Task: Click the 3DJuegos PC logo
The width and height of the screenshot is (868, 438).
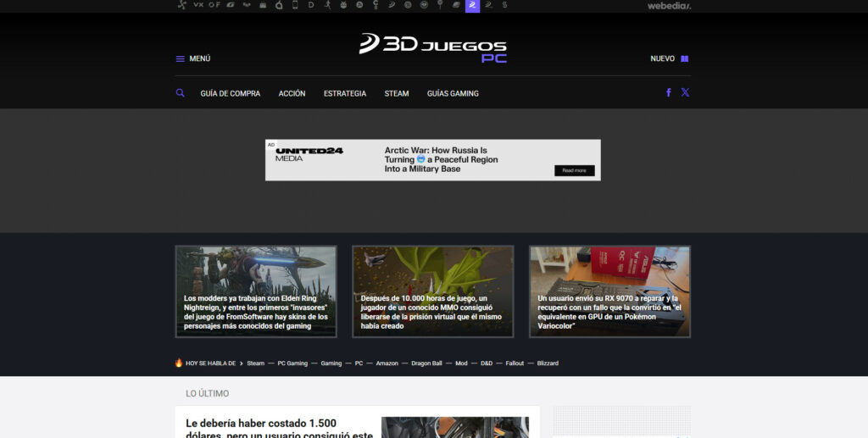Action: [x=433, y=48]
